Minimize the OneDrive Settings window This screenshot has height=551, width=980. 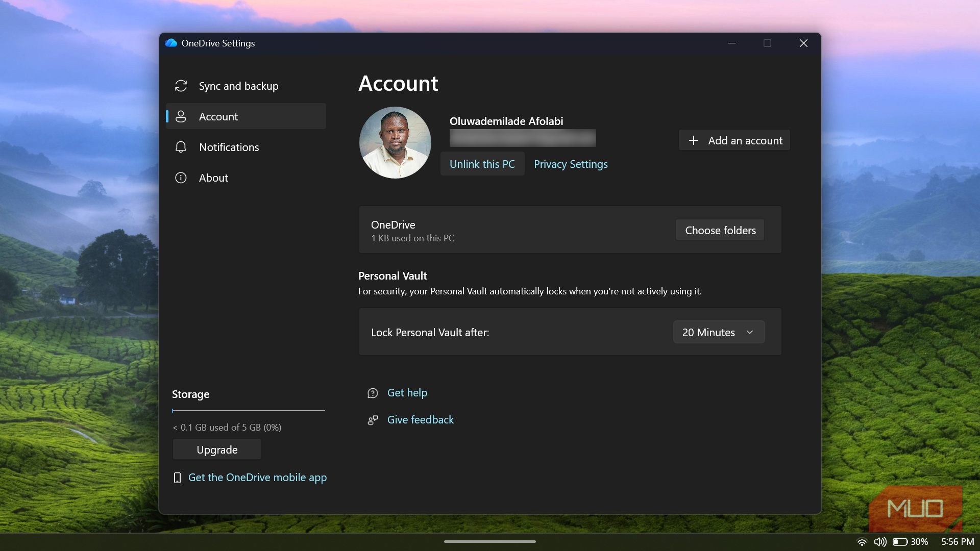(x=732, y=43)
